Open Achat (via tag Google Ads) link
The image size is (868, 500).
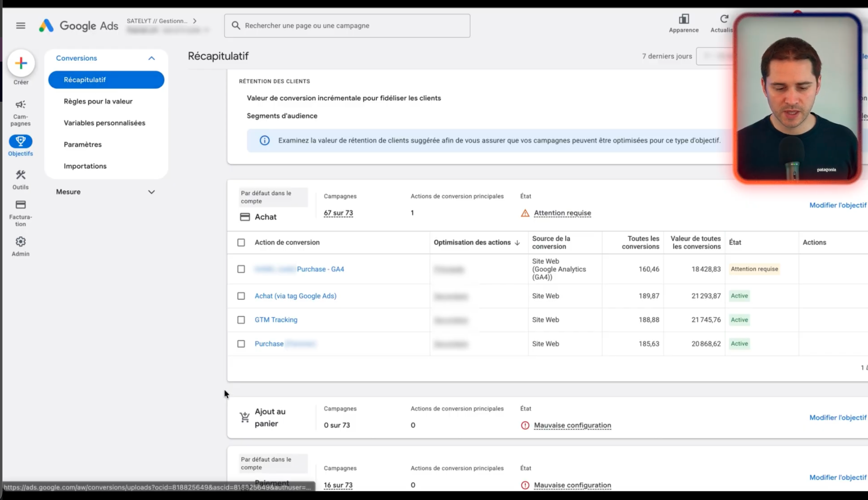tap(296, 296)
